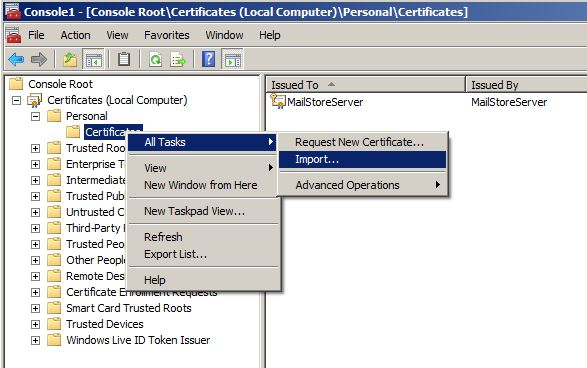This screenshot has height=368, width=587.
Task: Choose Request New Certificate... in submenu
Action: click(x=362, y=142)
